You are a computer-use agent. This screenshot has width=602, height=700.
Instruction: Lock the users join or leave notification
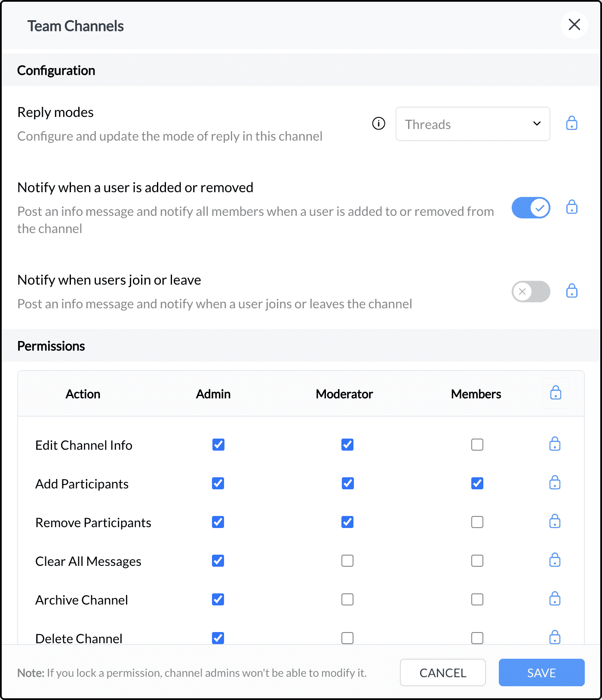571,291
